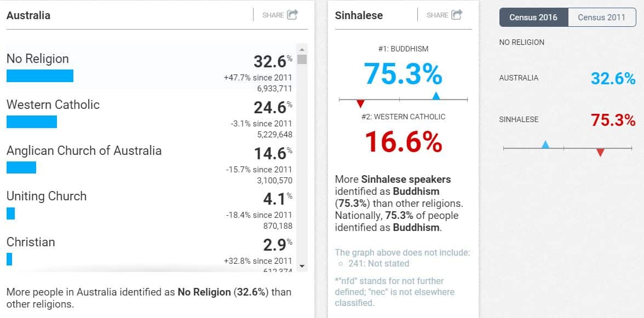Click the red triangle on the comparison axis

point(600,153)
